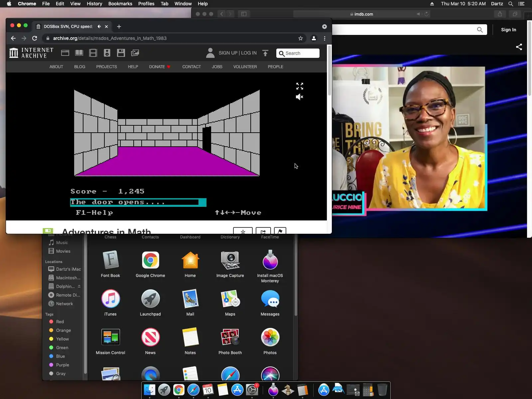Open the Internet Archive texts book icon
This screenshot has height=399, width=532.
tap(79, 53)
